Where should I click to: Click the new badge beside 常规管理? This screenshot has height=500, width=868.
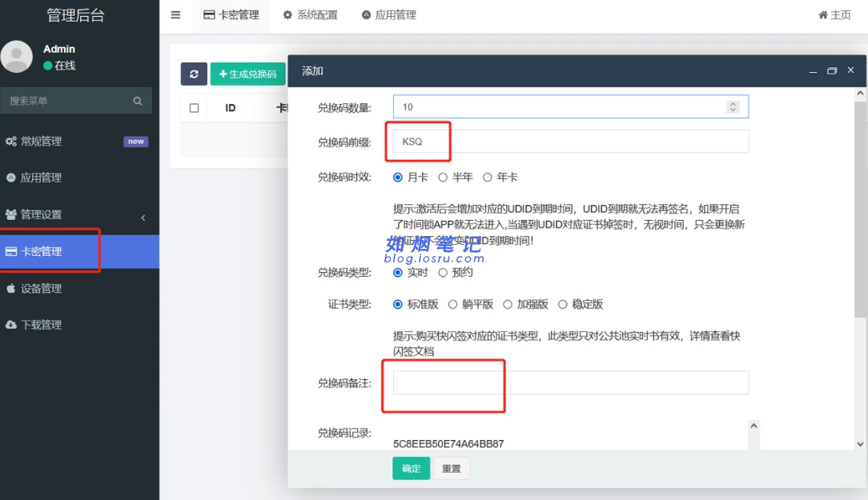(135, 142)
